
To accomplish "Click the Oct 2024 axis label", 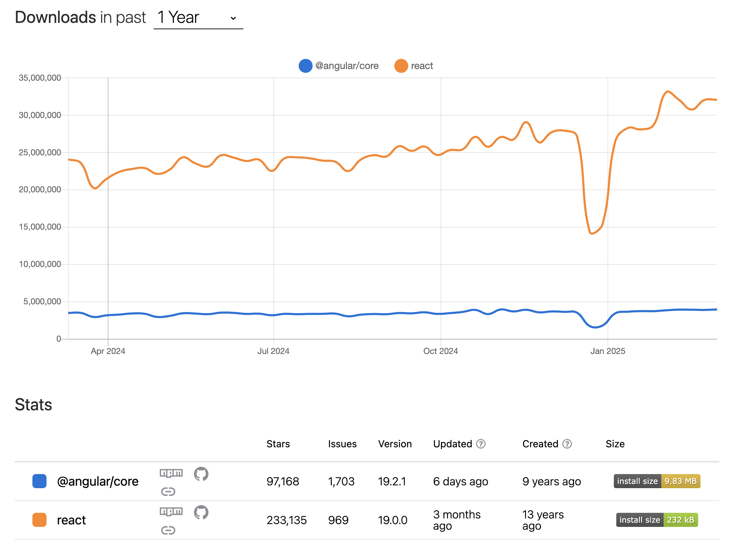I will point(441,351).
